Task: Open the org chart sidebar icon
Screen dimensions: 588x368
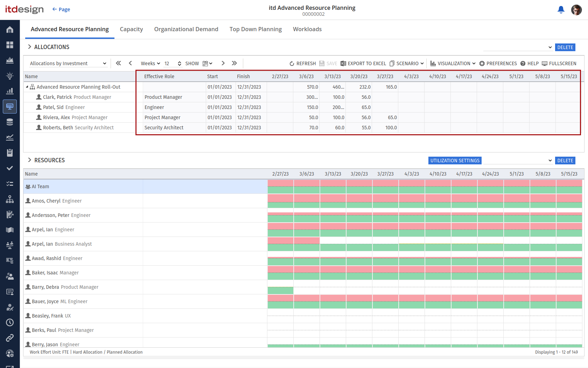Action: [x=10, y=199]
